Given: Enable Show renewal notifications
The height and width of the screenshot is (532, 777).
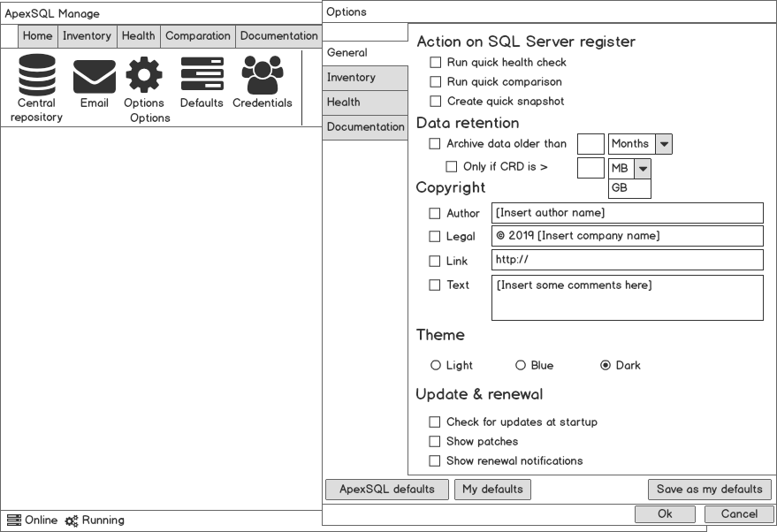Looking at the screenshot, I should [x=435, y=461].
